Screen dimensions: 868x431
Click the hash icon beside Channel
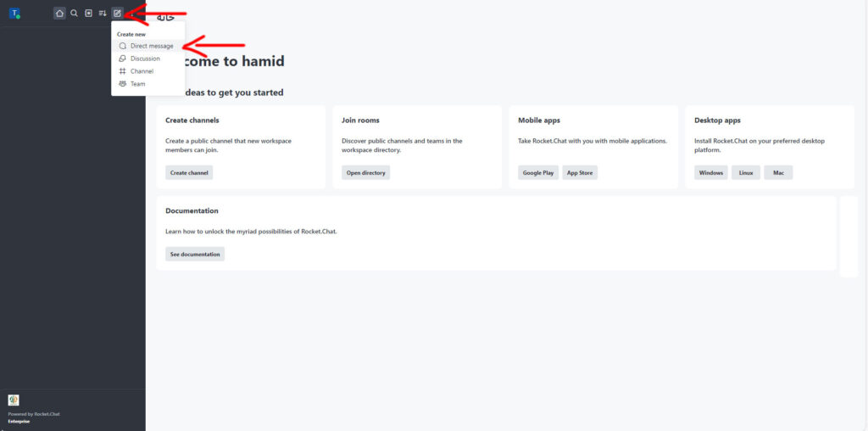click(123, 71)
